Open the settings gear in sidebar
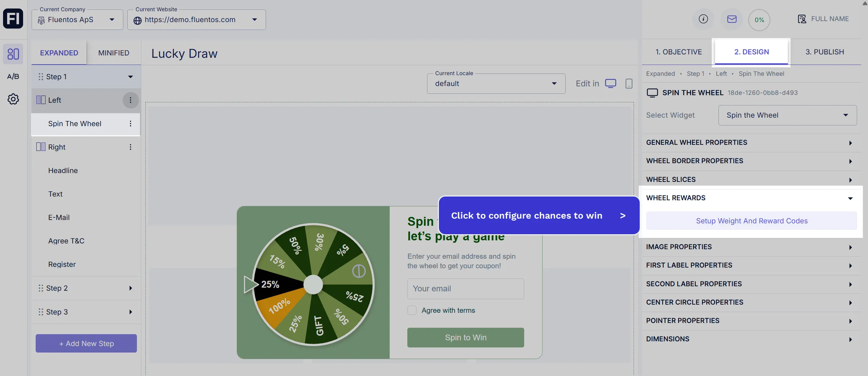The image size is (868, 376). (13, 99)
